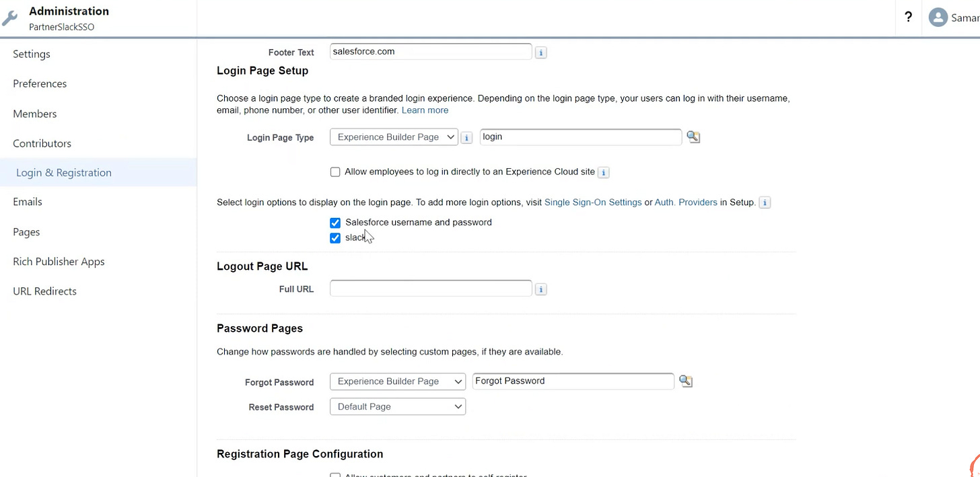Click the 'Login Page Setup' heading
Screen dimensions: 980x477
click(262, 71)
